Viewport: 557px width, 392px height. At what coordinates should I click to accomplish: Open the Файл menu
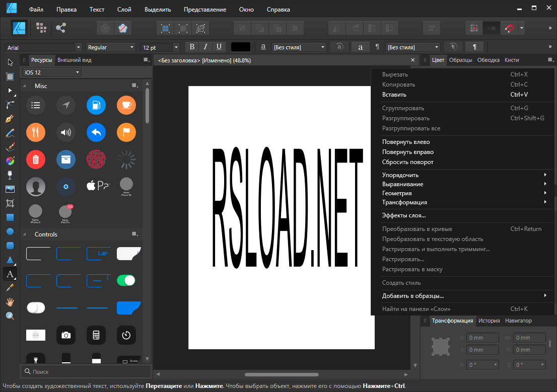point(36,10)
